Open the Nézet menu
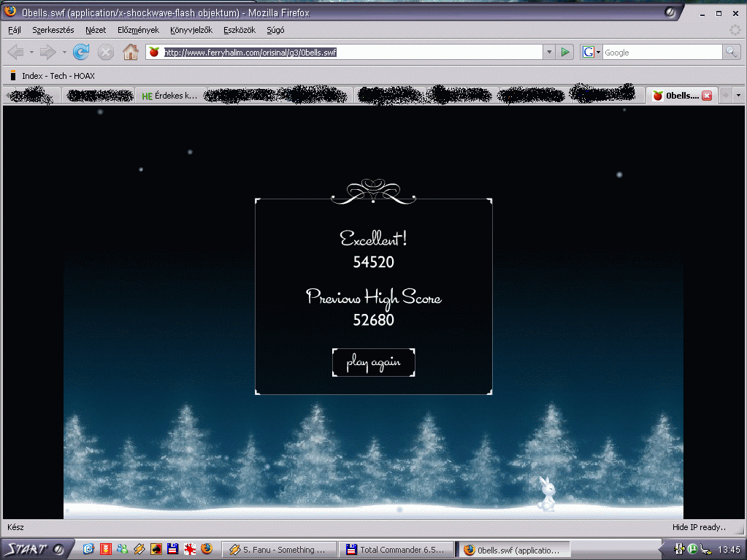This screenshot has height=560, width=747. click(96, 30)
